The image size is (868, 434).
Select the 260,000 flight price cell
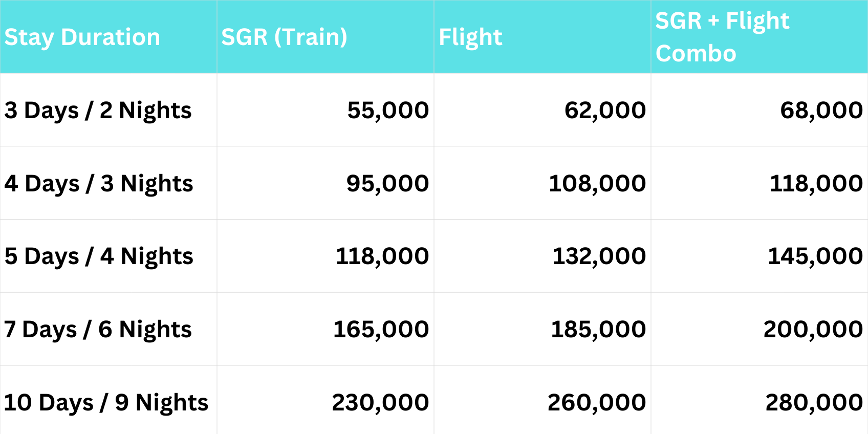point(596,403)
